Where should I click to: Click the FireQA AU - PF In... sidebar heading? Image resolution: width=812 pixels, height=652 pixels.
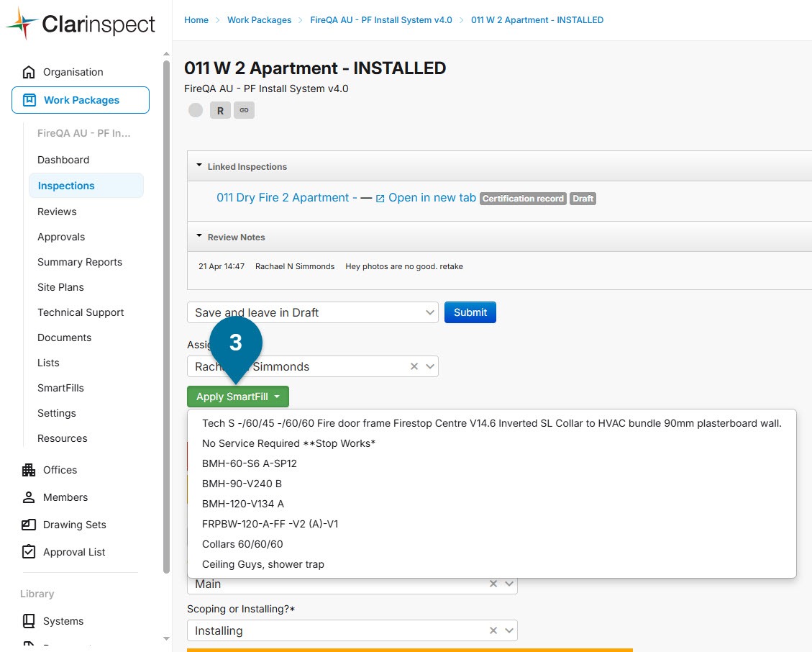click(x=84, y=133)
